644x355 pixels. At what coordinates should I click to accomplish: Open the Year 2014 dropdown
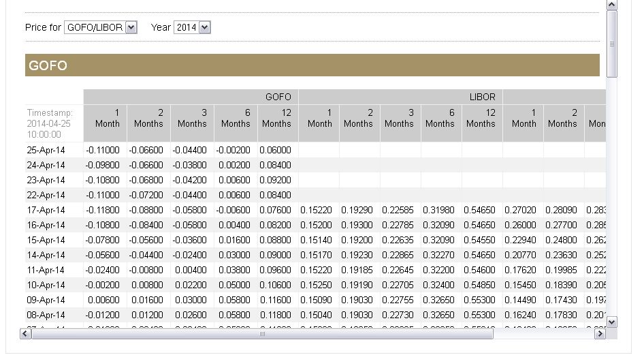point(192,27)
